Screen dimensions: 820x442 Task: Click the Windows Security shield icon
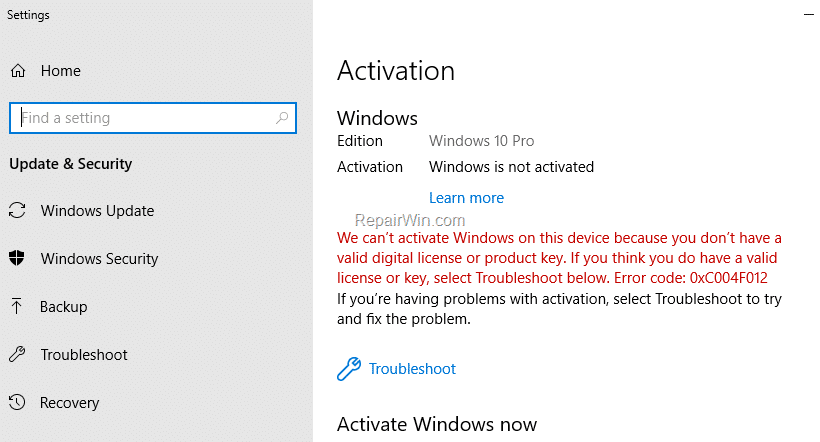point(17,258)
